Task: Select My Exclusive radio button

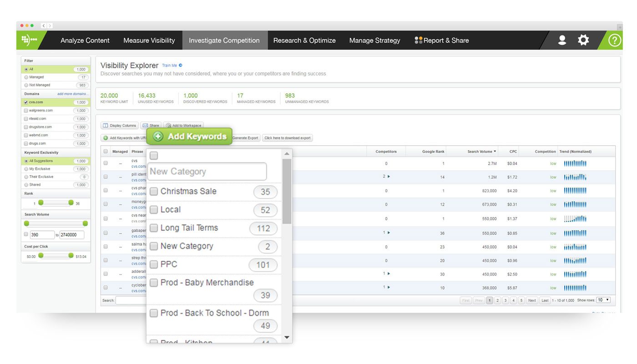Action: click(26, 169)
